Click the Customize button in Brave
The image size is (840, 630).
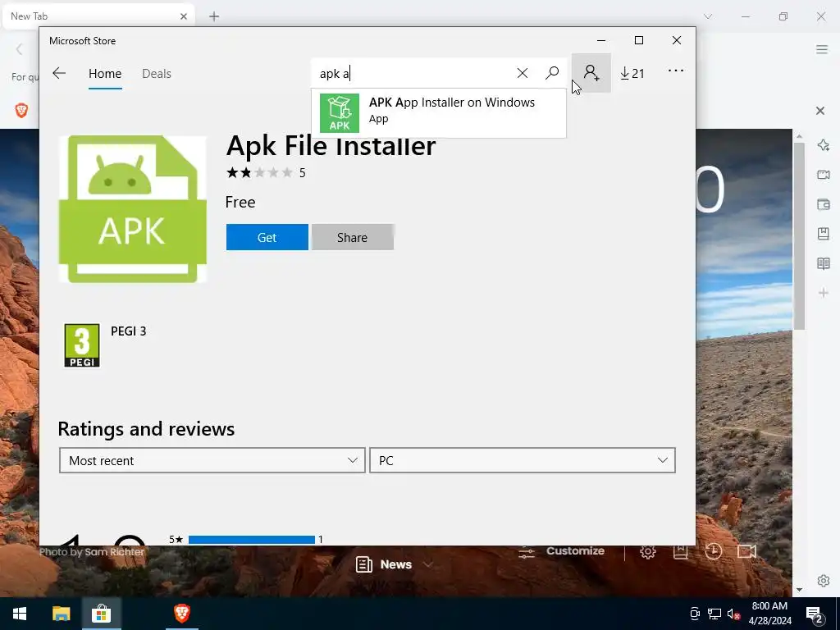(x=562, y=551)
